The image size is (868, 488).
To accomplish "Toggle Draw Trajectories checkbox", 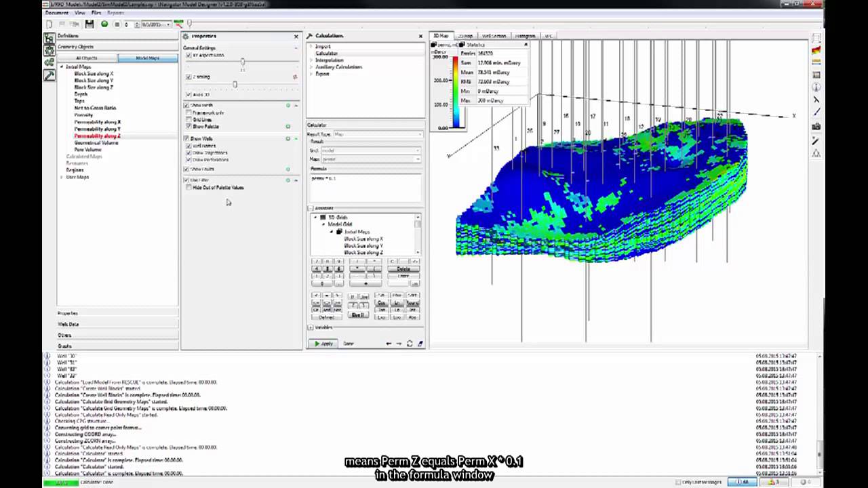I will [189, 152].
